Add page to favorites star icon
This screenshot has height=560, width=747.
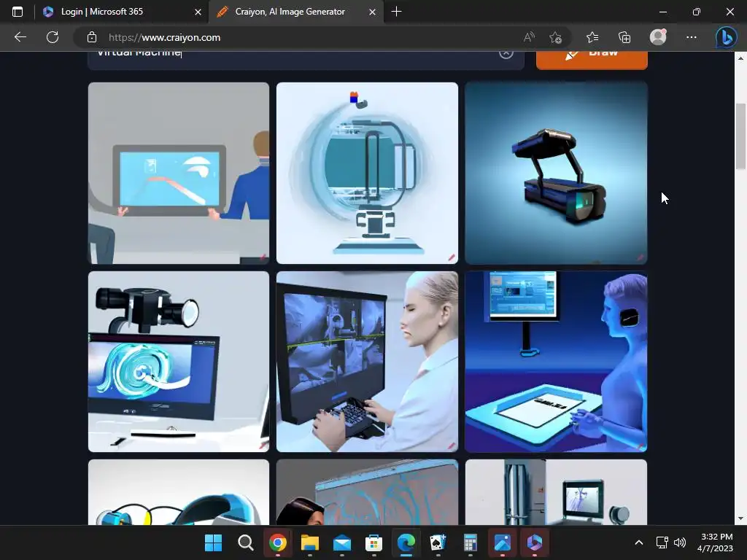click(555, 37)
